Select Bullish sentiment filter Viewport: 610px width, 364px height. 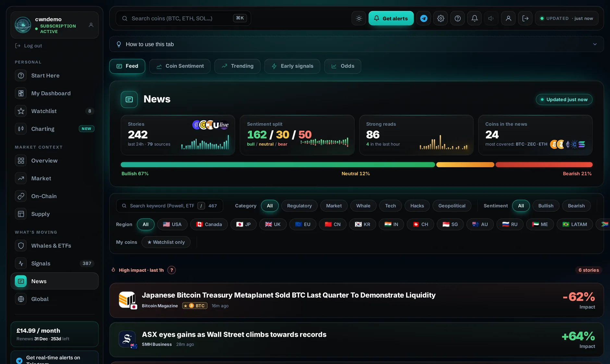pos(546,206)
